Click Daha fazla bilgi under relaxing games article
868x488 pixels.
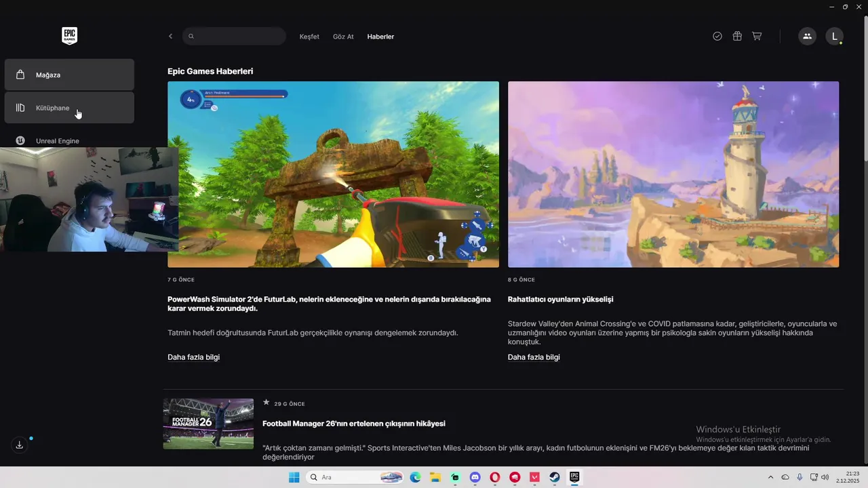(x=534, y=357)
